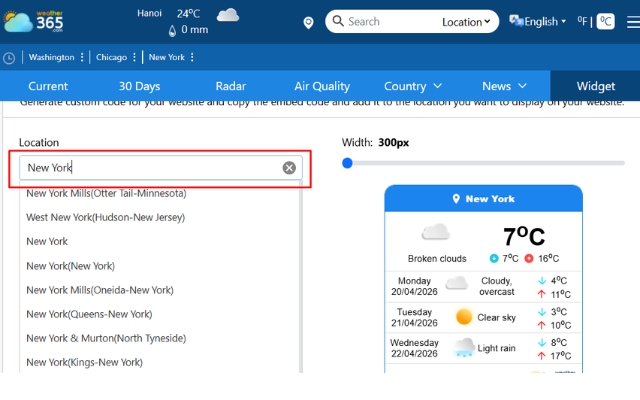
Task: Switch units to Celsius
Action: pos(605,21)
